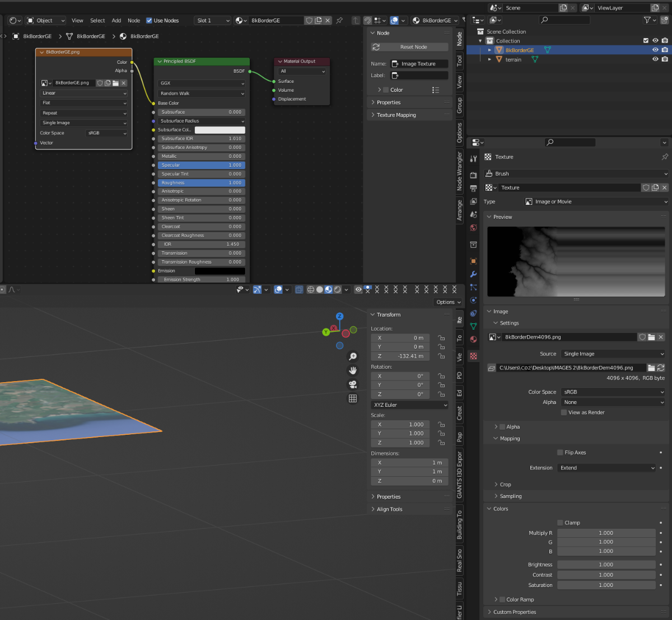672x620 pixels.
Task: Click the Options button in viewport header
Action: pos(447,302)
